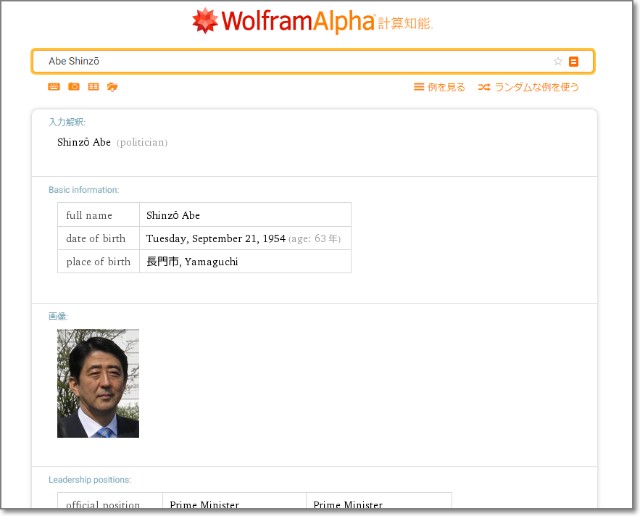Select the 'Shinzō Abe (politician)' interpretation text
Screen dimensions: 640x516
(112, 142)
